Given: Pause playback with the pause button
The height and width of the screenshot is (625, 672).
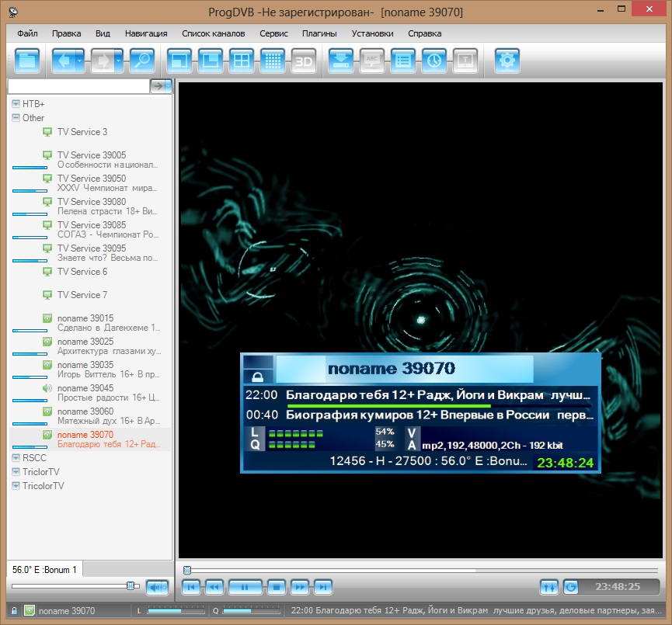Looking at the screenshot, I should (x=245, y=587).
